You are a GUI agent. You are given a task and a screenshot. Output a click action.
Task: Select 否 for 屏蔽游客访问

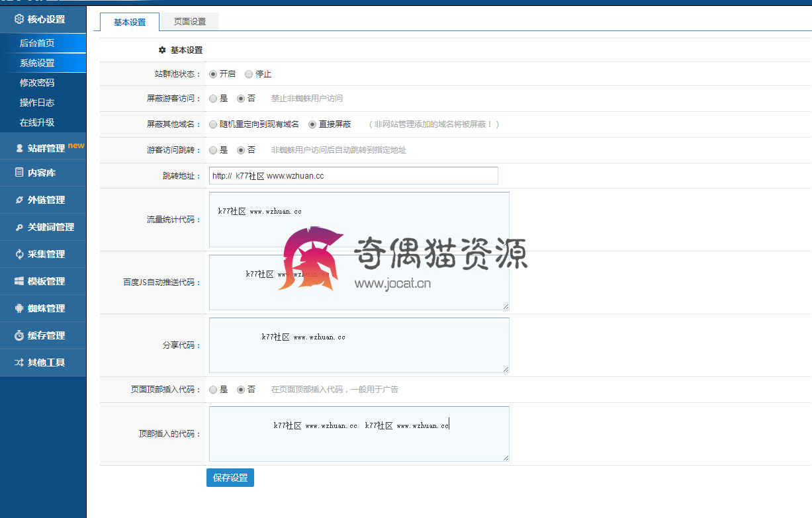coord(241,99)
